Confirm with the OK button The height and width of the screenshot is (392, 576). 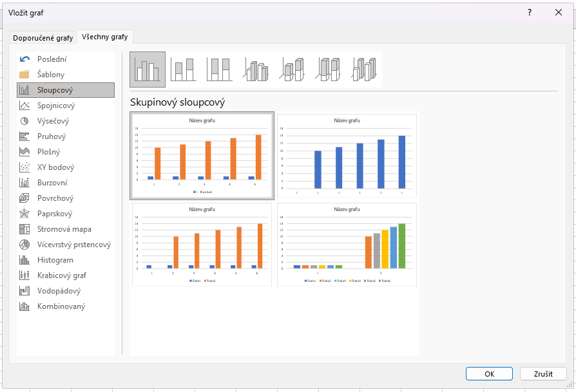[489, 374]
